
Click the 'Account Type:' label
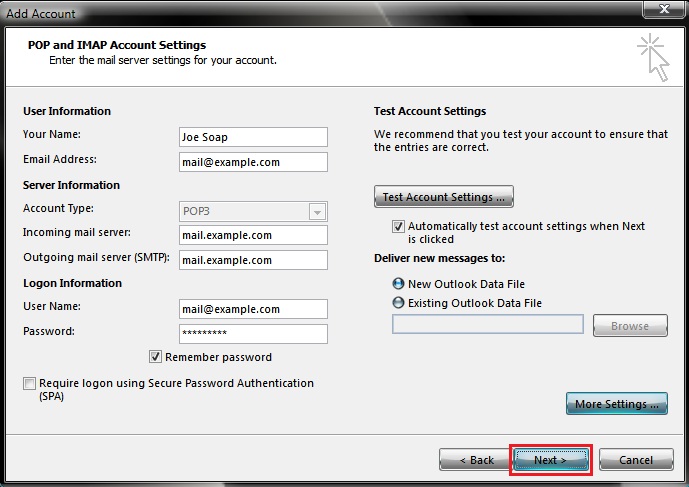pos(58,208)
